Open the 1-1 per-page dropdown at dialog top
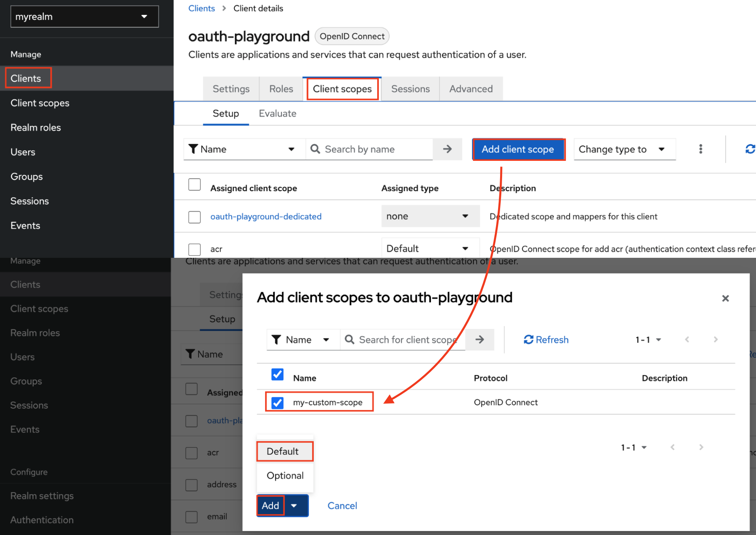The image size is (756, 535). (x=648, y=339)
